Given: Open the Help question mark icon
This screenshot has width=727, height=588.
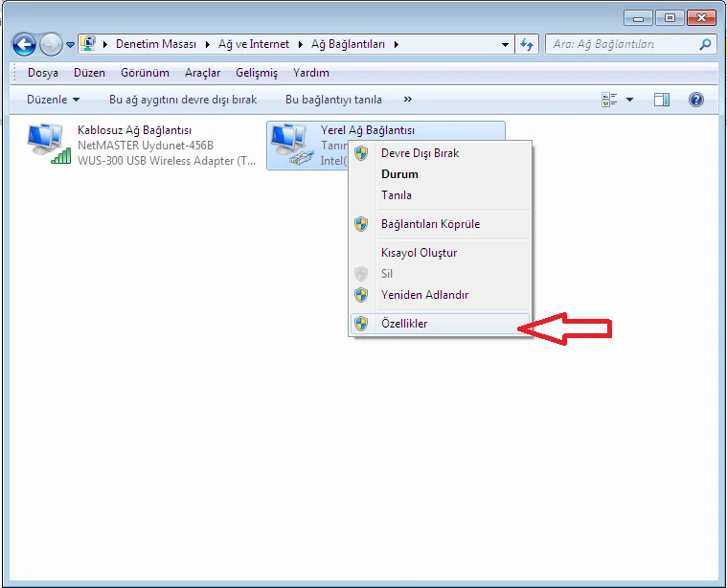Looking at the screenshot, I should [696, 100].
